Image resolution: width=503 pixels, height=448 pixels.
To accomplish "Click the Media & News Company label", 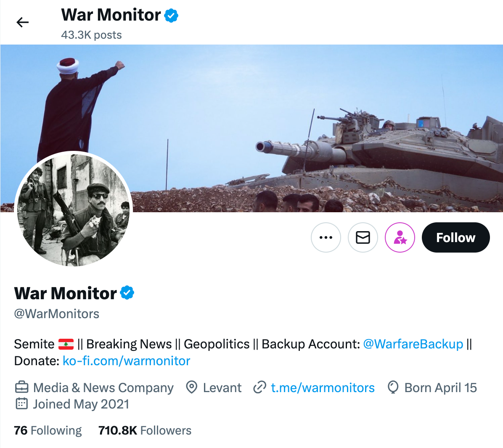I will [x=103, y=387].
